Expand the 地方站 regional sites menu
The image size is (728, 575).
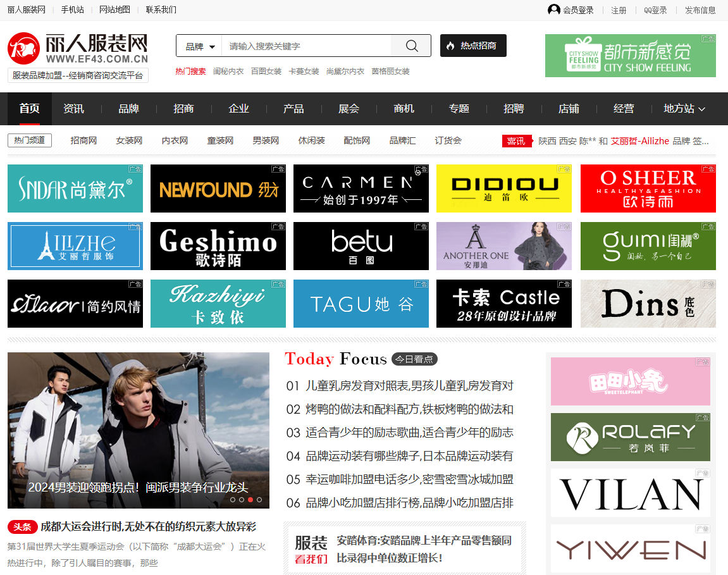coord(684,109)
